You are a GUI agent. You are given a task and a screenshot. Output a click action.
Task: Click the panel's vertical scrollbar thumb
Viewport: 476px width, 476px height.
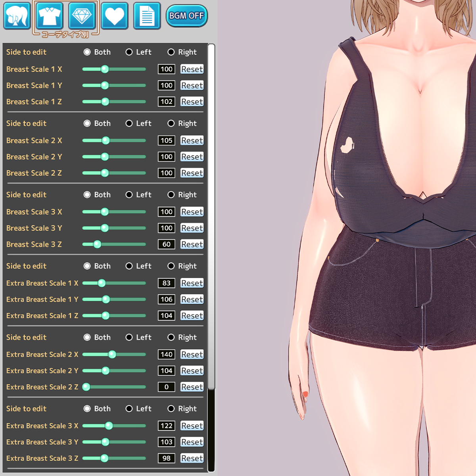pos(211,217)
